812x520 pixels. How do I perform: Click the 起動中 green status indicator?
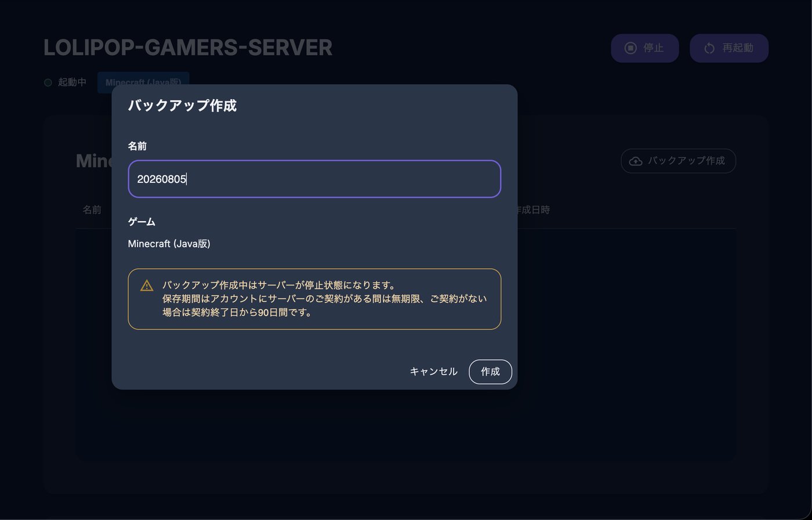[48, 82]
